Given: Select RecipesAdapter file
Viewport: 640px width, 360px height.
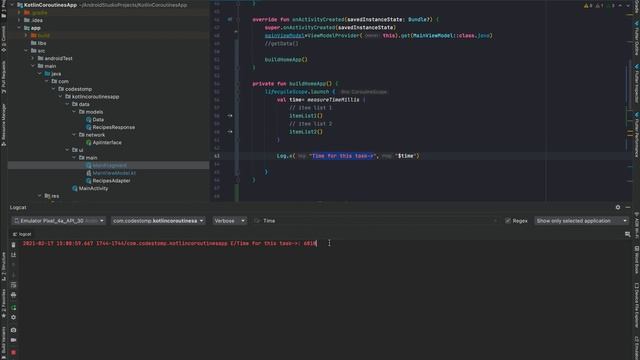Looking at the screenshot, I should point(108,181).
